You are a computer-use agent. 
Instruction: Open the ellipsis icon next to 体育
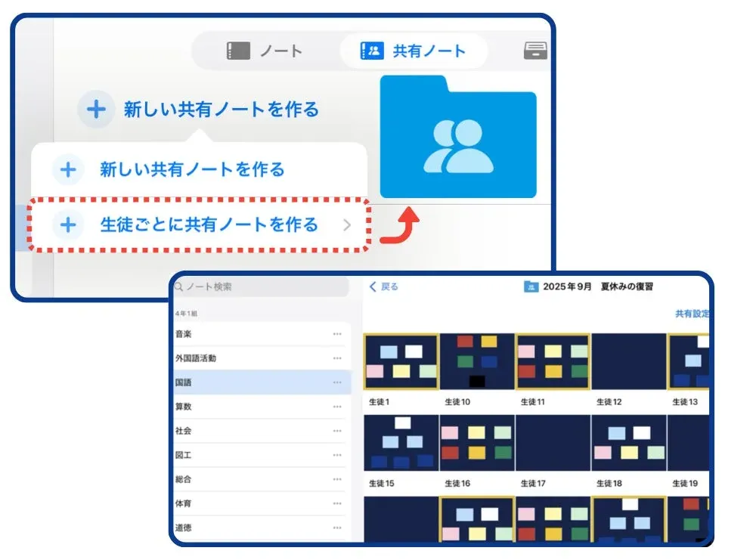(338, 504)
